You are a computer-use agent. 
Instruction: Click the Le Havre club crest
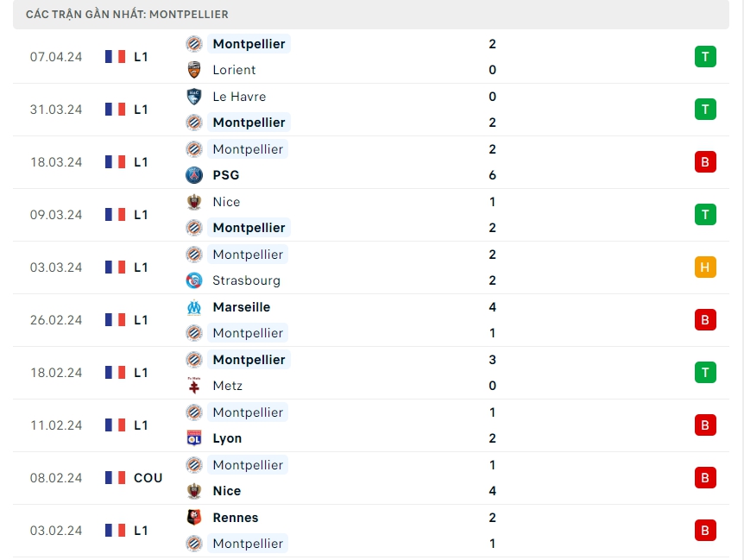tap(194, 97)
